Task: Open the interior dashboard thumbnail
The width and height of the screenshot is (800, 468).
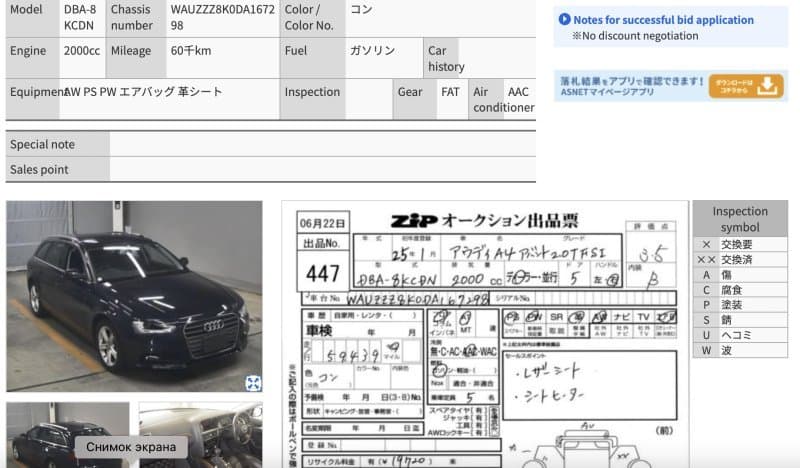Action: coord(201,435)
